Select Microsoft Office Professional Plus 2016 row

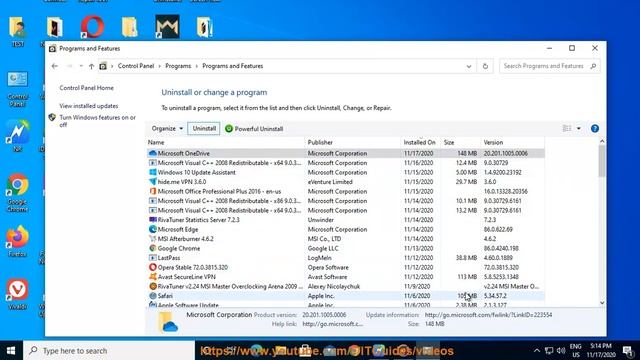tap(345, 191)
